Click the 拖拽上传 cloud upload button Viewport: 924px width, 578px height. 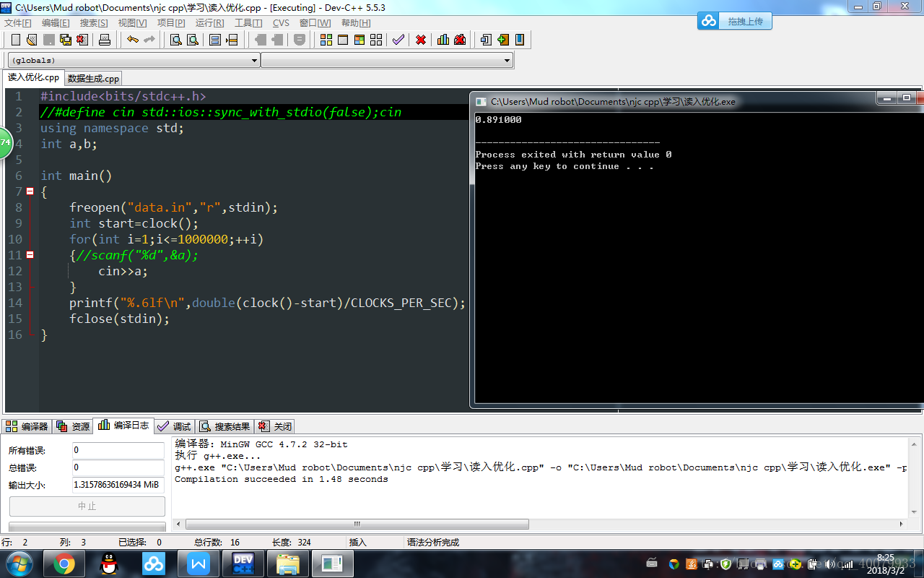tap(735, 21)
